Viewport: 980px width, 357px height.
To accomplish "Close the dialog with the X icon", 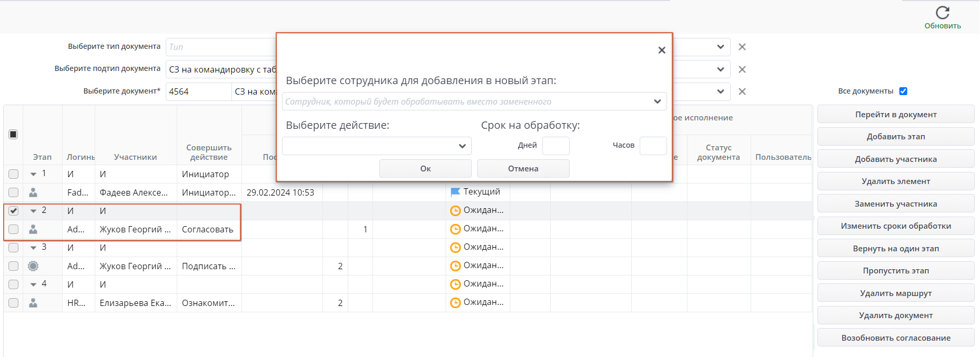I will click(x=662, y=50).
